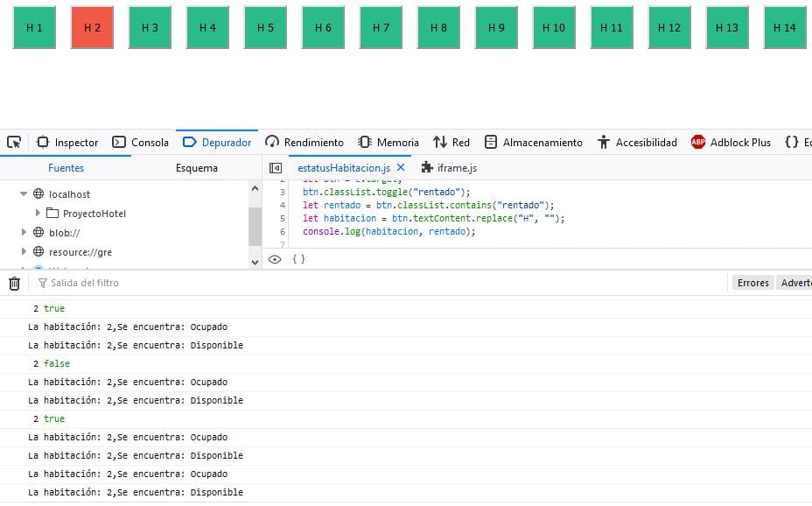This screenshot has width=812, height=506.
Task: Expand the blob:// source node
Action: click(24, 232)
